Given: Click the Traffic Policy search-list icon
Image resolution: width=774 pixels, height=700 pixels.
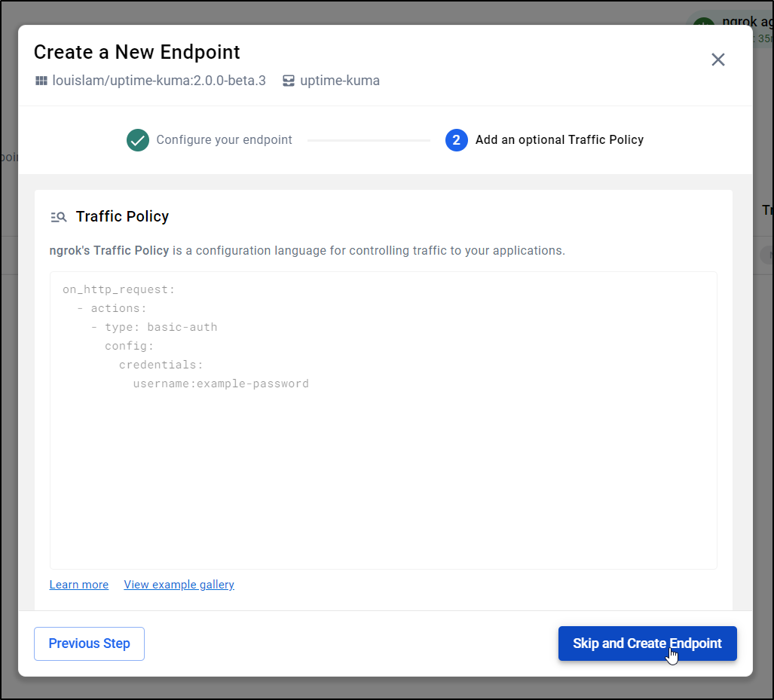Looking at the screenshot, I should coord(59,217).
